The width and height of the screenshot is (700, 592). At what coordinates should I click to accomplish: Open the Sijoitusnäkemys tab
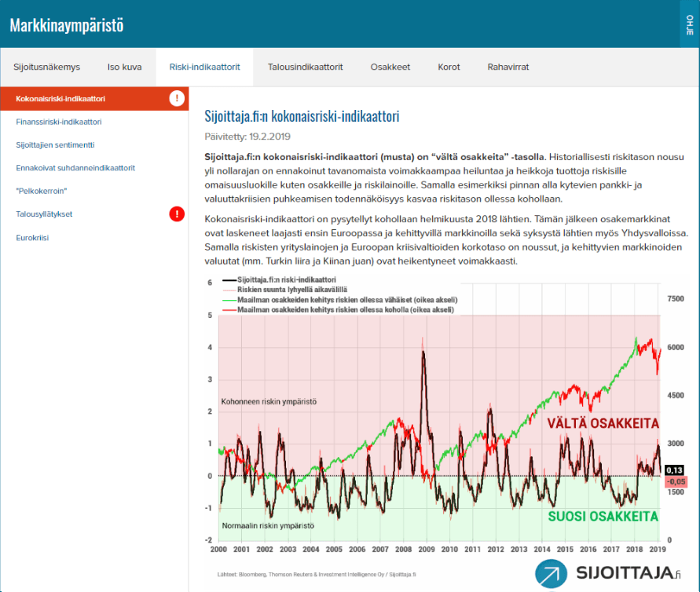[x=47, y=67]
